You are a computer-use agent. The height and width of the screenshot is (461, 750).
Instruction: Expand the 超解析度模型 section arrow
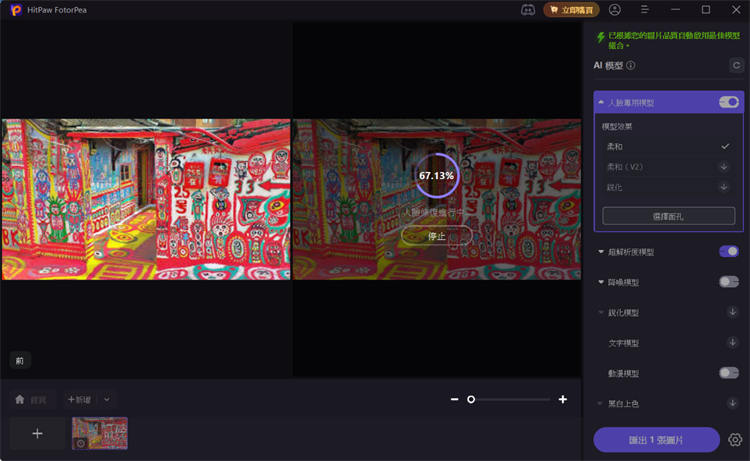(601, 252)
